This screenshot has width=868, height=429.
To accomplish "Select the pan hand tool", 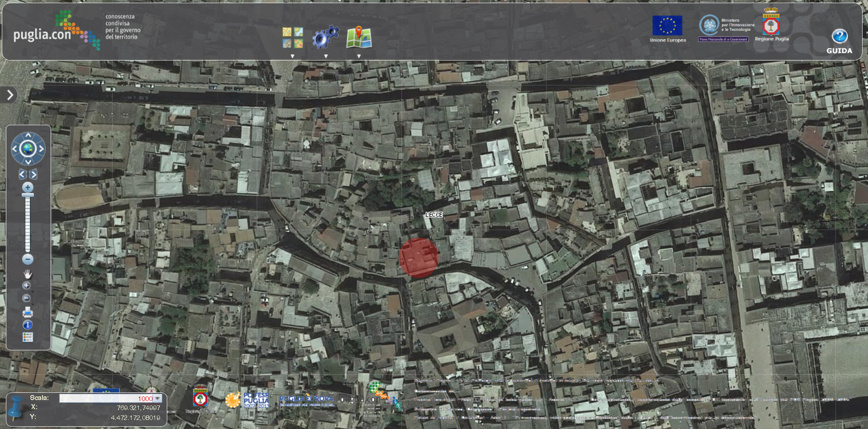I will pyautogui.click(x=28, y=274).
